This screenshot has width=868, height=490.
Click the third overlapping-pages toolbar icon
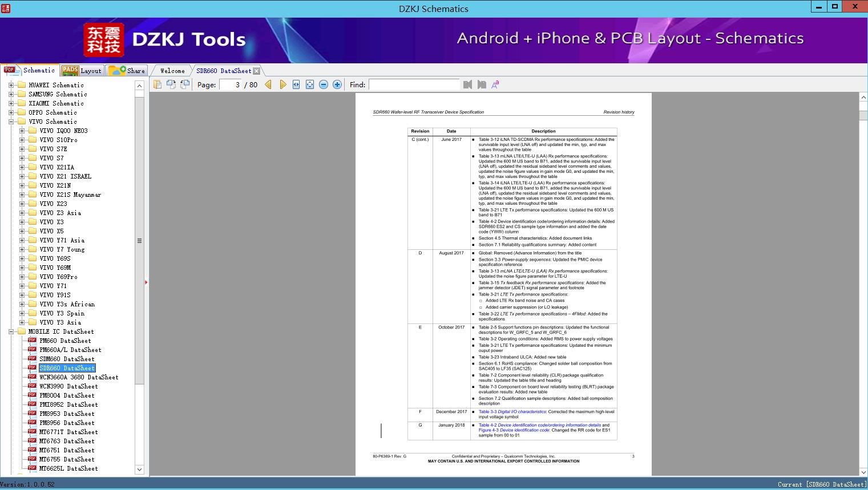pyautogui.click(x=185, y=85)
